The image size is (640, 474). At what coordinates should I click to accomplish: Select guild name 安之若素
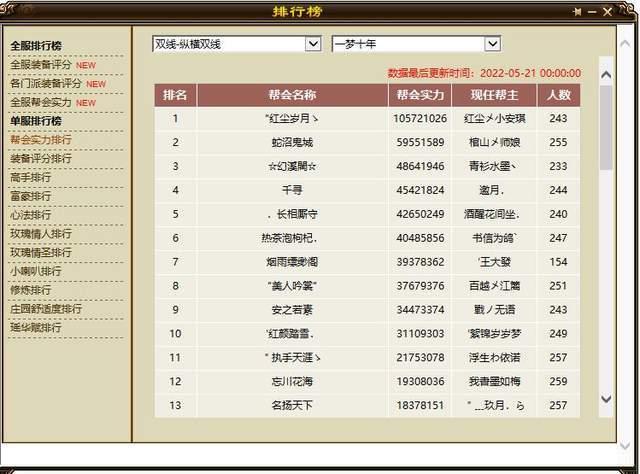[x=292, y=310]
